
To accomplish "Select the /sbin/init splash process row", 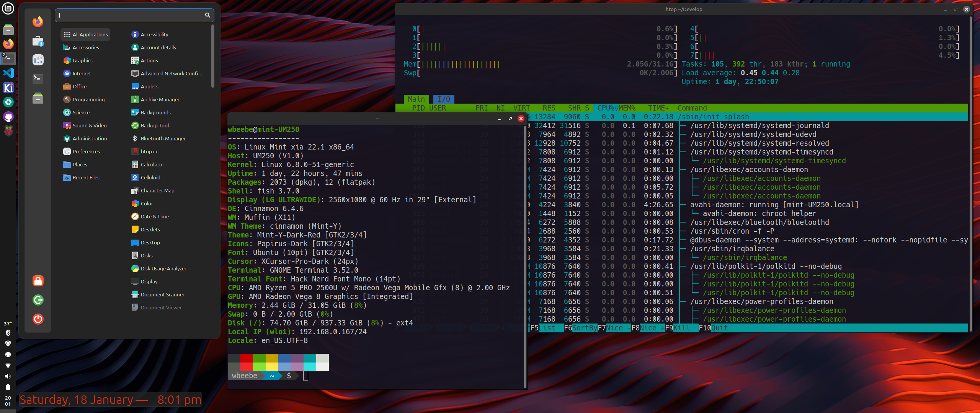I will pos(748,117).
